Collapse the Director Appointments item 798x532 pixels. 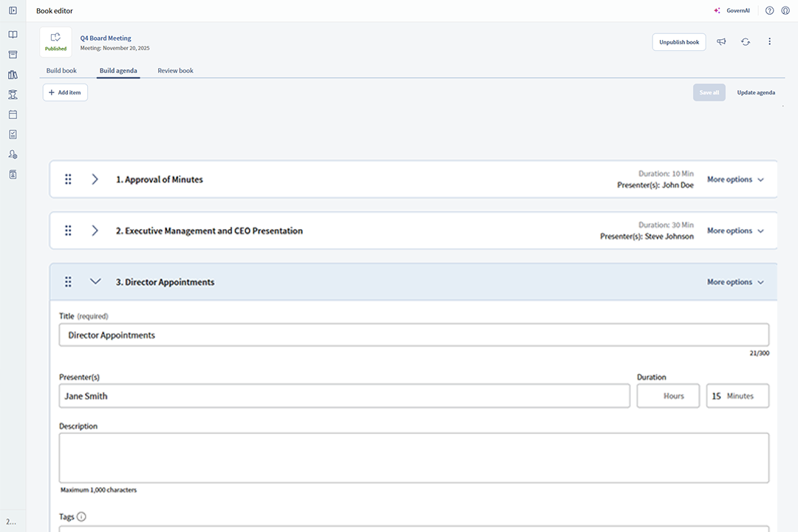click(95, 282)
